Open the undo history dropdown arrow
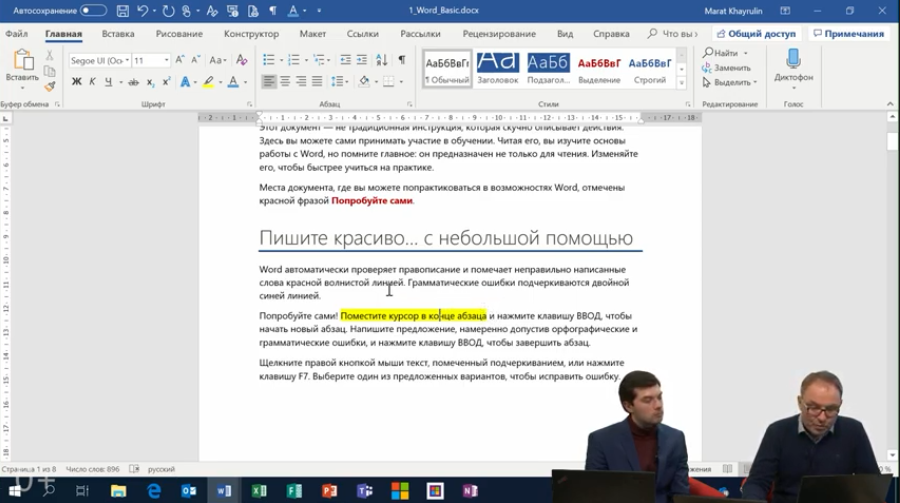 (154, 10)
